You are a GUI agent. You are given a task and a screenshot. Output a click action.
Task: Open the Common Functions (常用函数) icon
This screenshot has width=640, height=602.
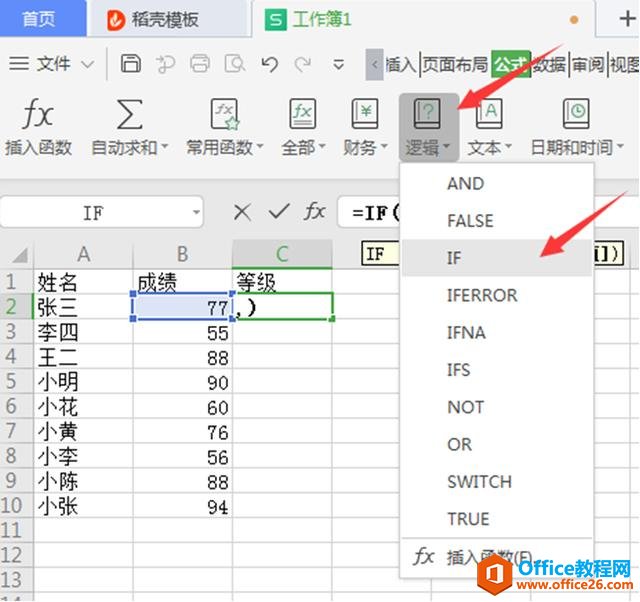[x=224, y=113]
